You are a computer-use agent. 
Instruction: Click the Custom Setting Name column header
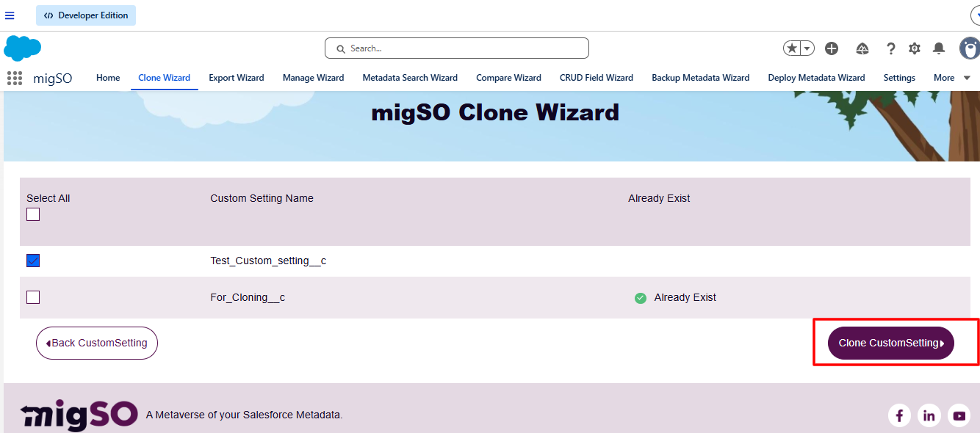(262, 198)
